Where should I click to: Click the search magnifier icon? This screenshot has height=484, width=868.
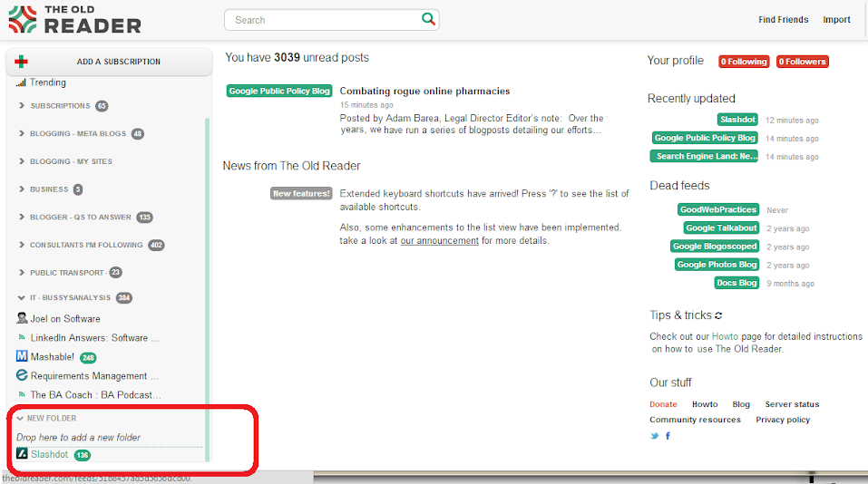(x=428, y=19)
